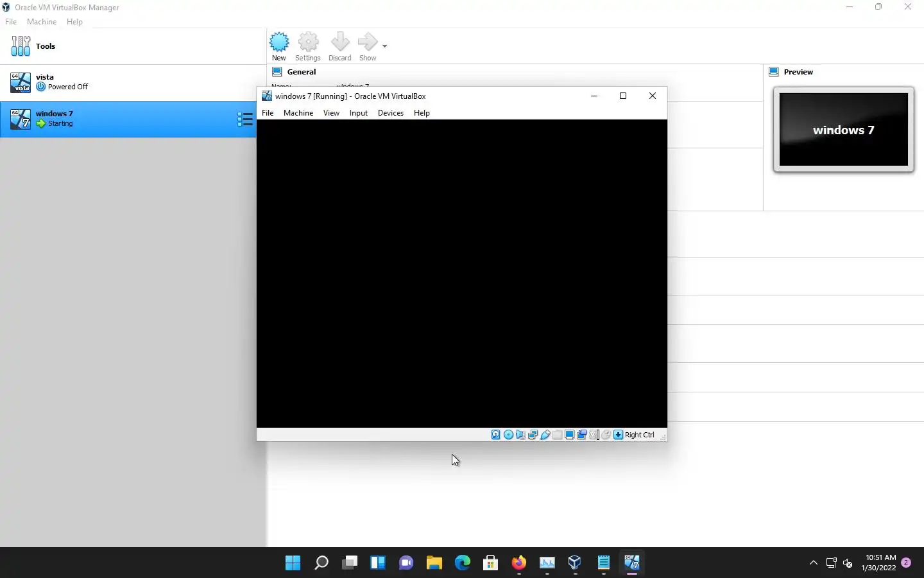Image resolution: width=924 pixels, height=578 pixels.
Task: Switch to the Notepad taskbar icon
Action: pos(603,563)
